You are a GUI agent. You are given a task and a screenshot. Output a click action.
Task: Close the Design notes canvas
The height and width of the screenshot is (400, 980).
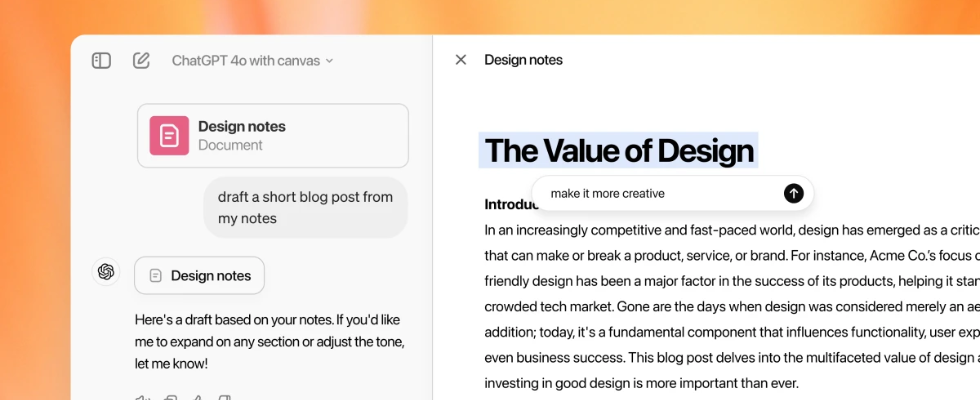click(461, 60)
